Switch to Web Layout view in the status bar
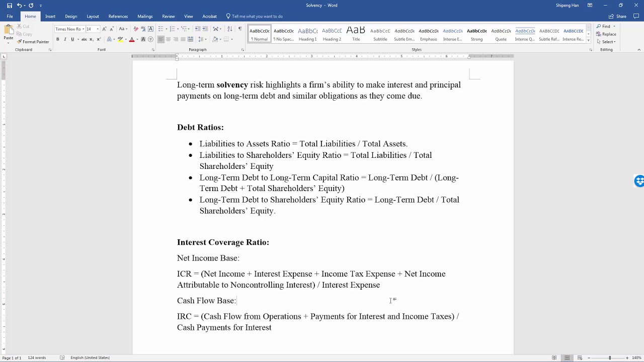 [580, 357]
